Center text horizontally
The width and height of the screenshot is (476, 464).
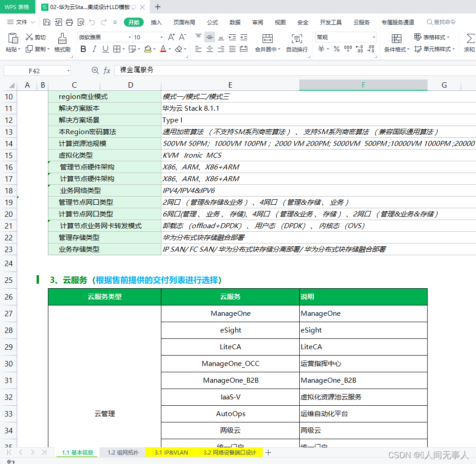tap(209, 49)
